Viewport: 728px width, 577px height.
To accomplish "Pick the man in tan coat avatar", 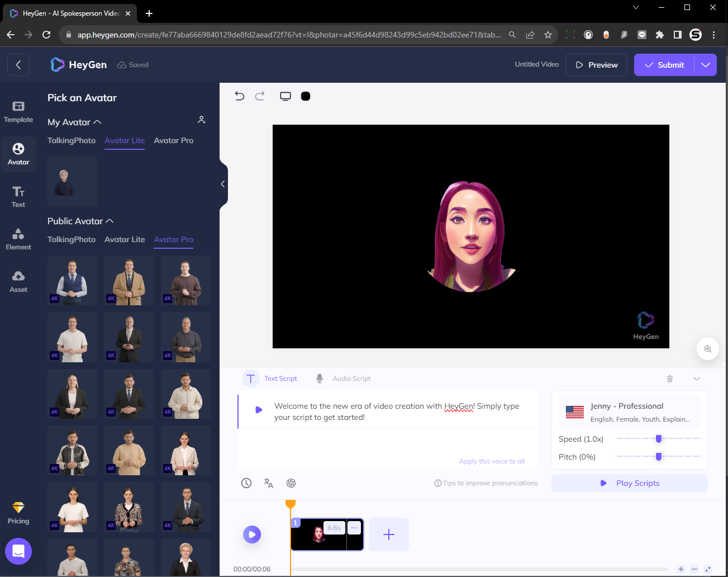I will [x=129, y=280].
